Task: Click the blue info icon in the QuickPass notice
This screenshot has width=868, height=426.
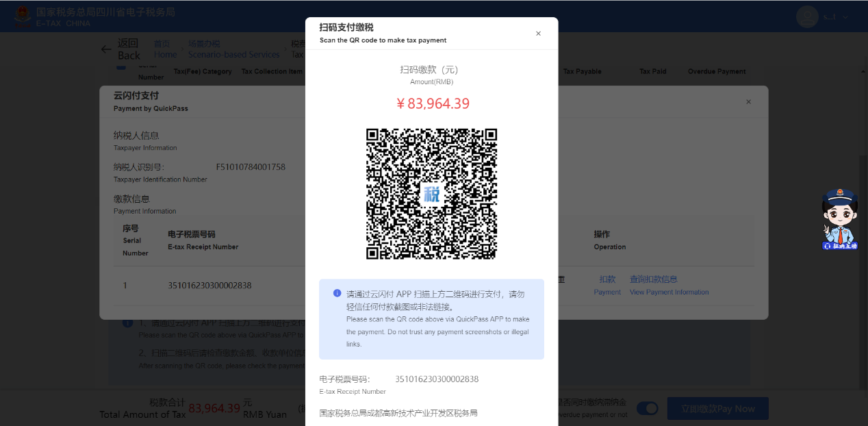Action: (337, 293)
